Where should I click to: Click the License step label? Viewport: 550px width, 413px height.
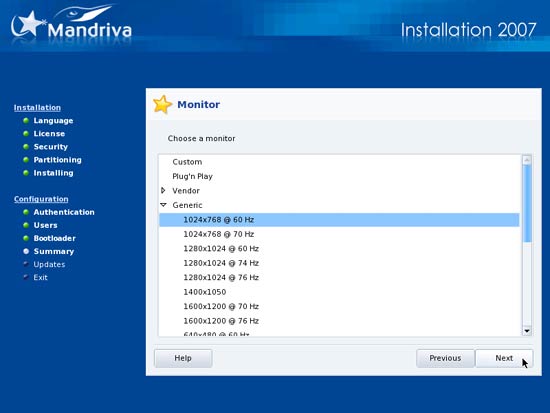[49, 134]
